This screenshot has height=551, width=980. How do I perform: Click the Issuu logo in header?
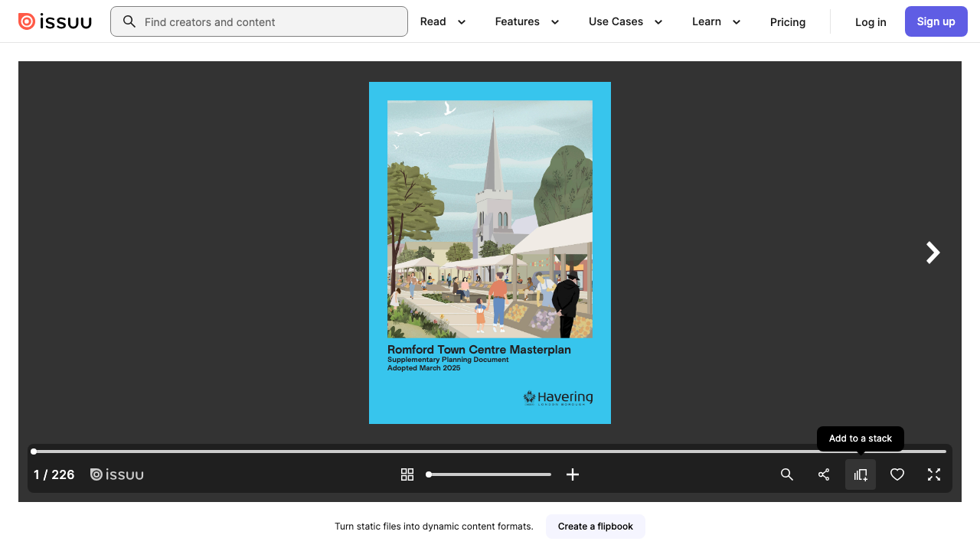point(55,21)
